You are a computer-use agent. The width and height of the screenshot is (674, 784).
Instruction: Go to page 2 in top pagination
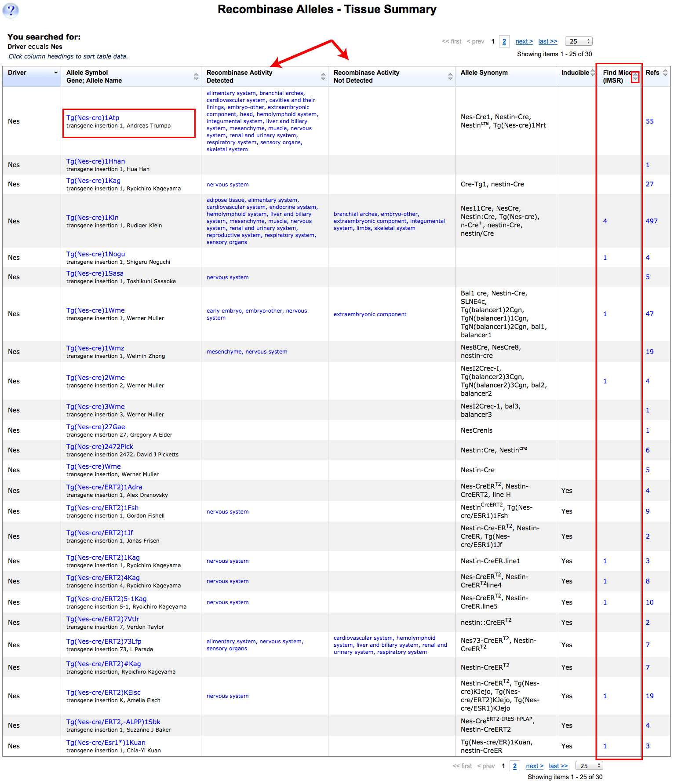[504, 41]
